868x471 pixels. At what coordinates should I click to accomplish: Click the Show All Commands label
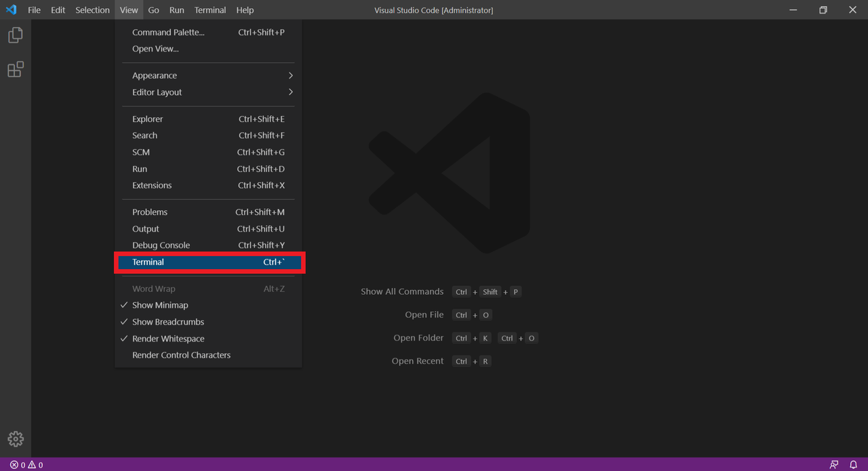click(x=402, y=291)
